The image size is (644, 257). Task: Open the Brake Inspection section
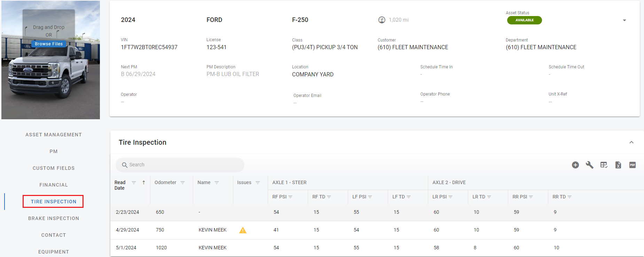point(54,218)
